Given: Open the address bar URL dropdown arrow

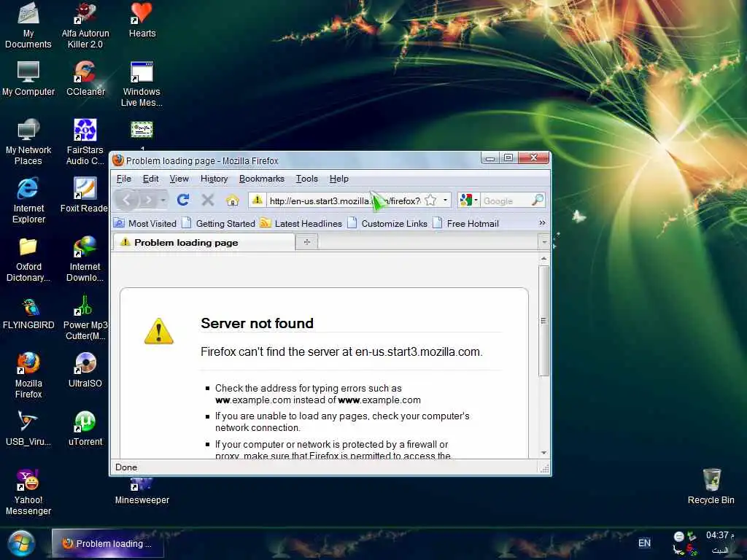Looking at the screenshot, I should click(x=446, y=201).
